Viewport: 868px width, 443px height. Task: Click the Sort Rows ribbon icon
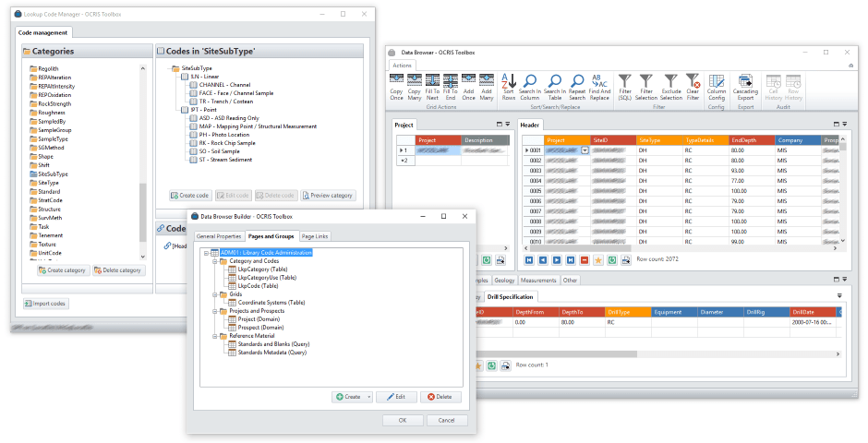[508, 86]
